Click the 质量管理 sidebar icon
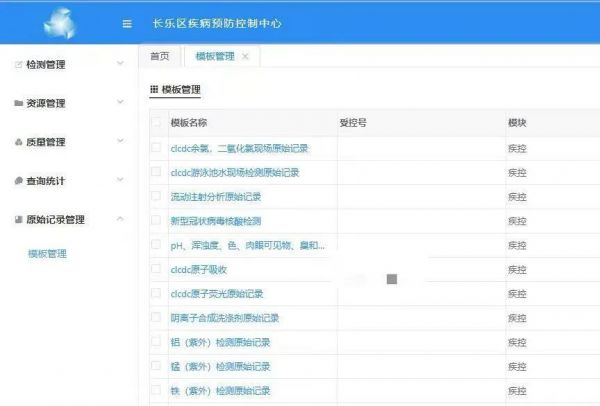 18,142
